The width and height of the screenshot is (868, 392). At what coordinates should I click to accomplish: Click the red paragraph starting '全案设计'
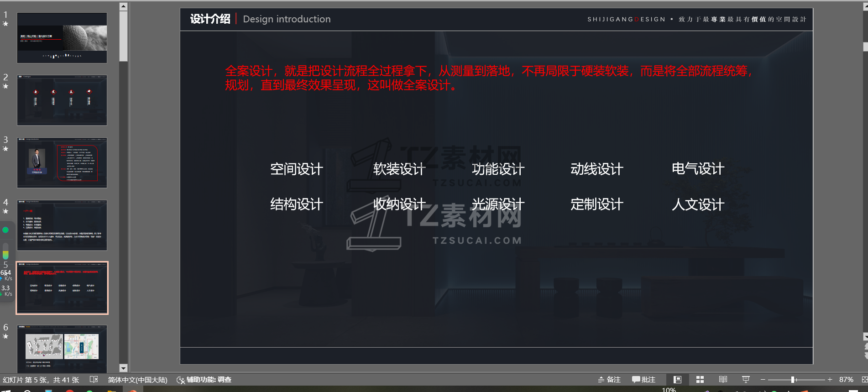(x=488, y=78)
